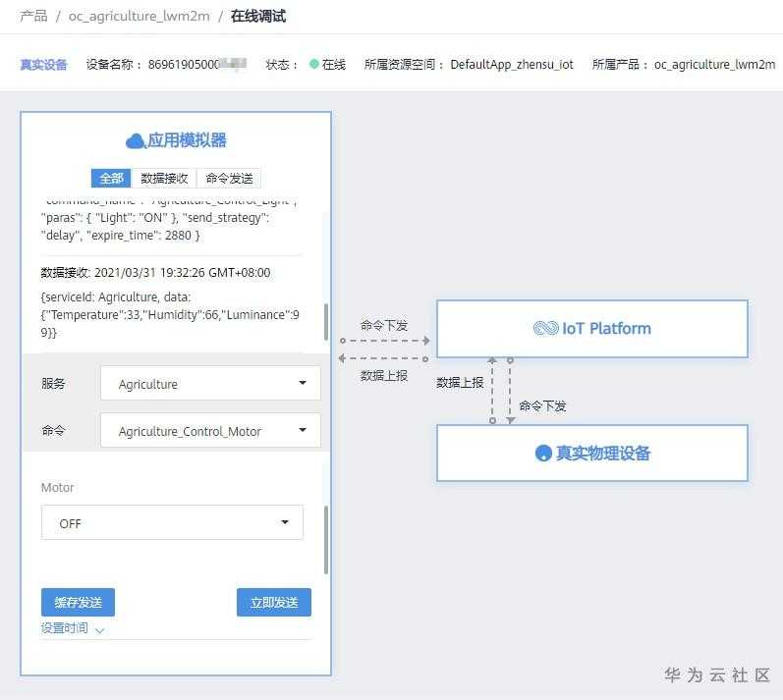Click the Motor field label
Image resolution: width=783 pixels, height=700 pixels.
coord(57,488)
